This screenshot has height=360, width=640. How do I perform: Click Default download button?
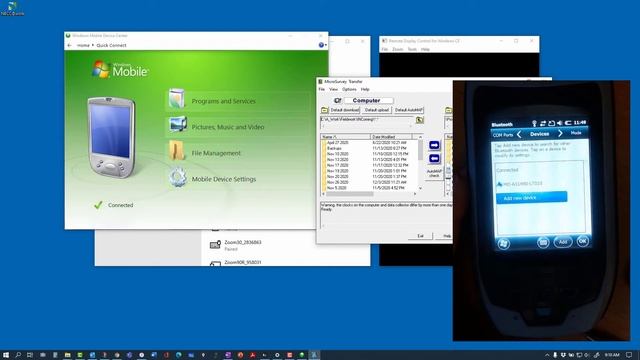coord(345,110)
